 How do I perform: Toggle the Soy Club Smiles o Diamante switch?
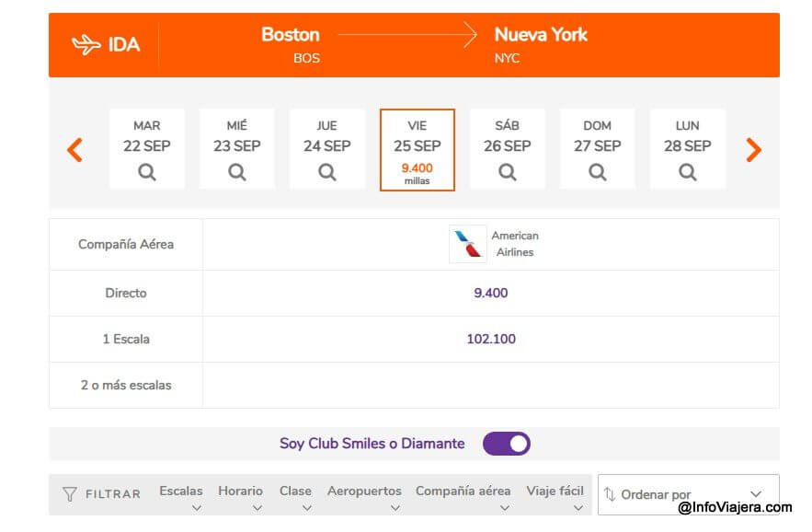[507, 444]
